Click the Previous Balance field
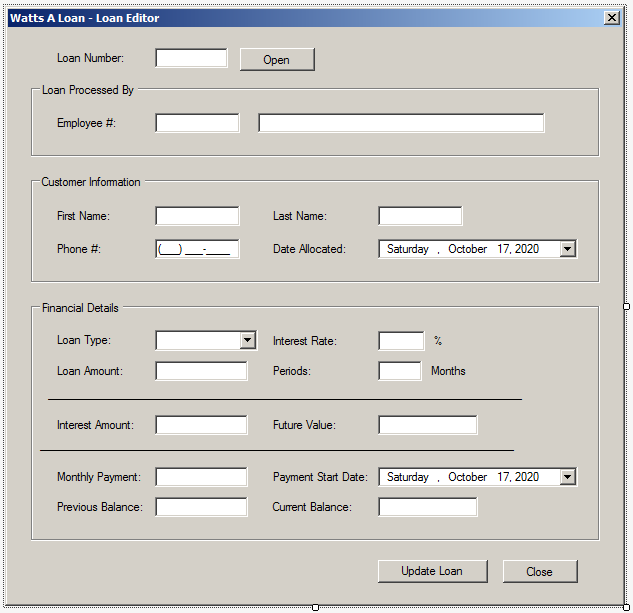The image size is (633, 613). coord(201,507)
